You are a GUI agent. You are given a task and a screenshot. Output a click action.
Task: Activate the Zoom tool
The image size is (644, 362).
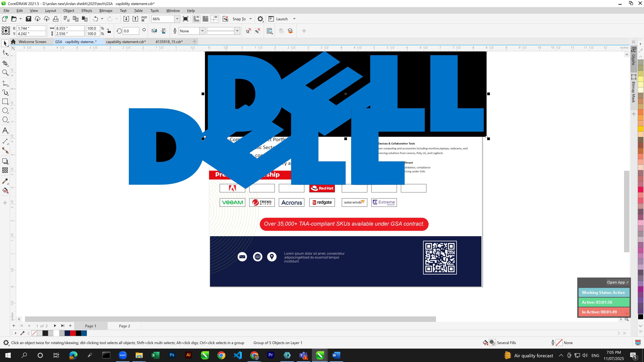[5, 73]
